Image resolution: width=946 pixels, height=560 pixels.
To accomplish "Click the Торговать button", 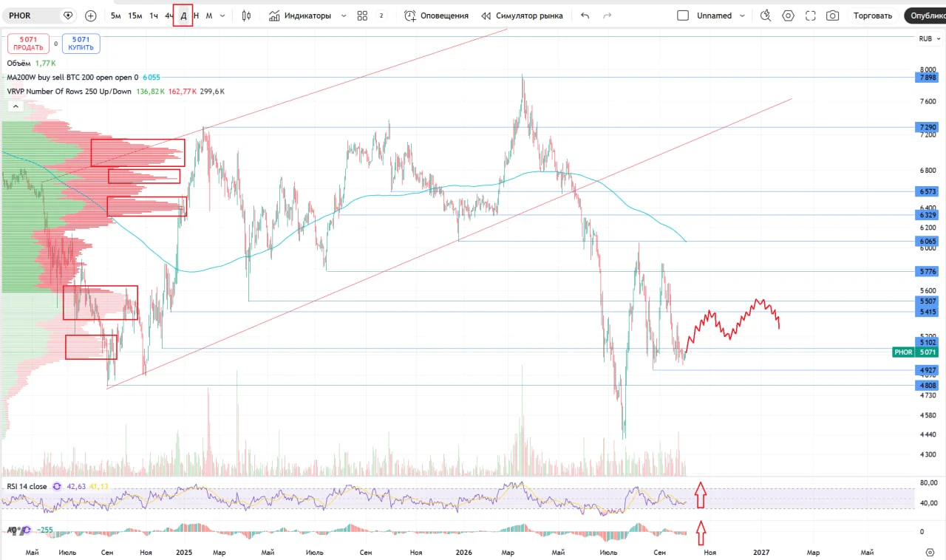I will tap(873, 16).
